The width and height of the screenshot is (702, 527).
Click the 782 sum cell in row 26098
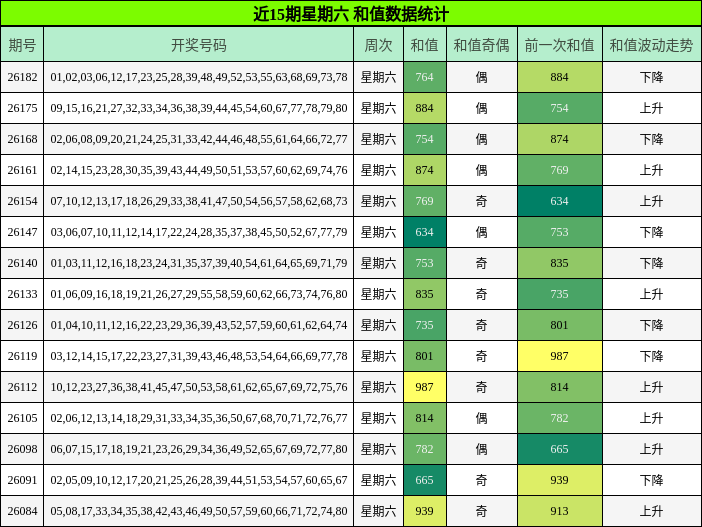[x=424, y=449]
